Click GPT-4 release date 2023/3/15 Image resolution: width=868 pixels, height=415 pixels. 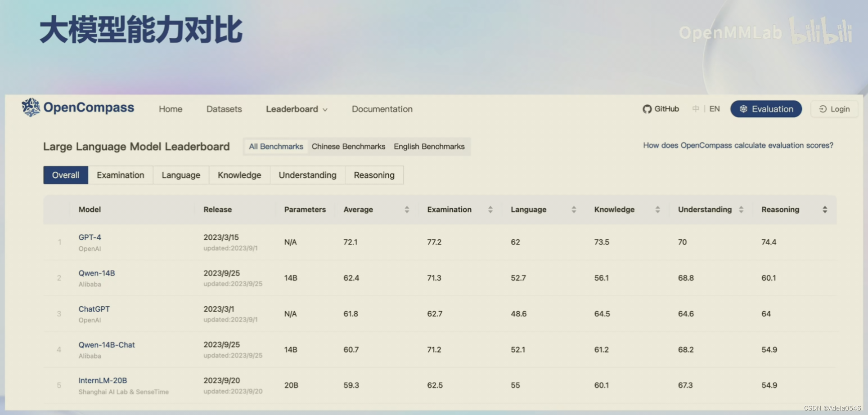click(221, 237)
